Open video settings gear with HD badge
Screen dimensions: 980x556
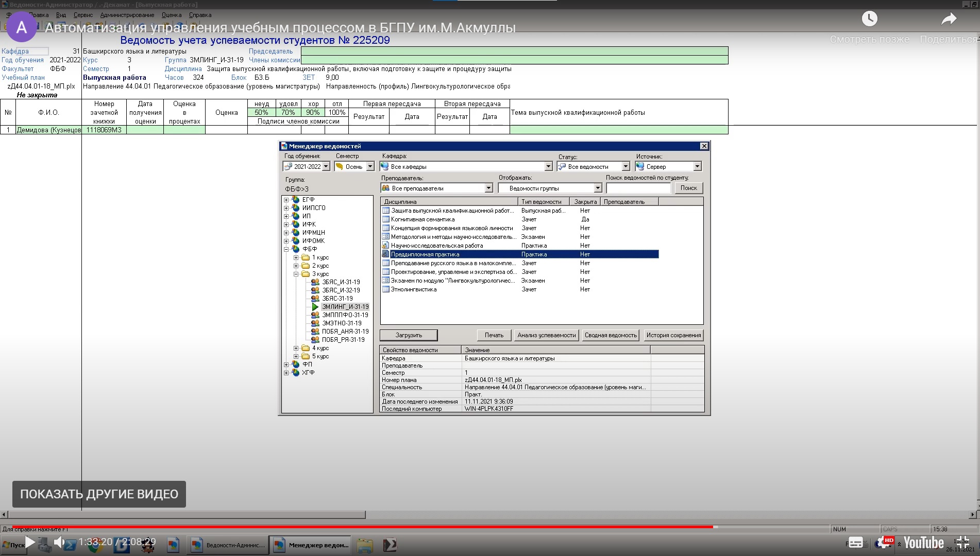tap(883, 543)
